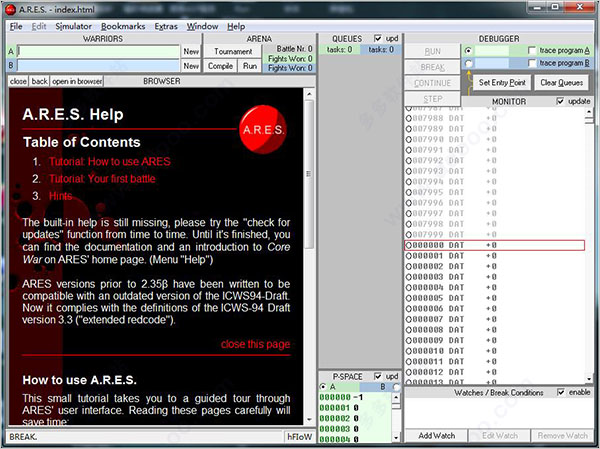Image resolution: width=600 pixels, height=449 pixels.
Task: Open the File menu
Action: 16,26
